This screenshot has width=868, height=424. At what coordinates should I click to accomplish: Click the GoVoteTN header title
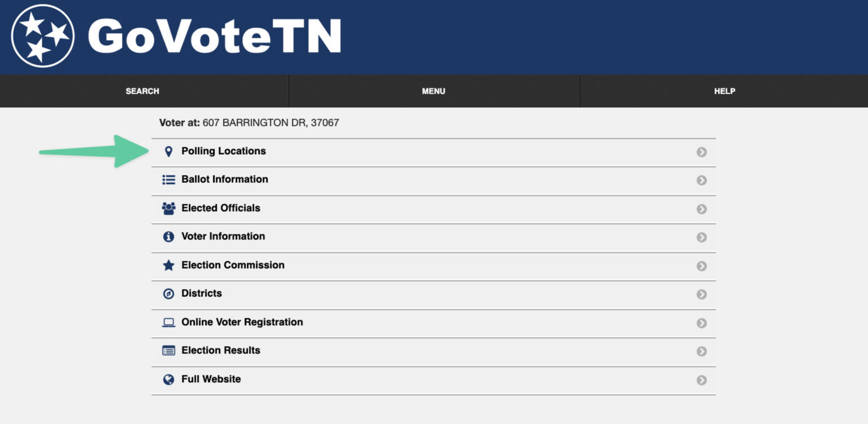click(x=214, y=37)
